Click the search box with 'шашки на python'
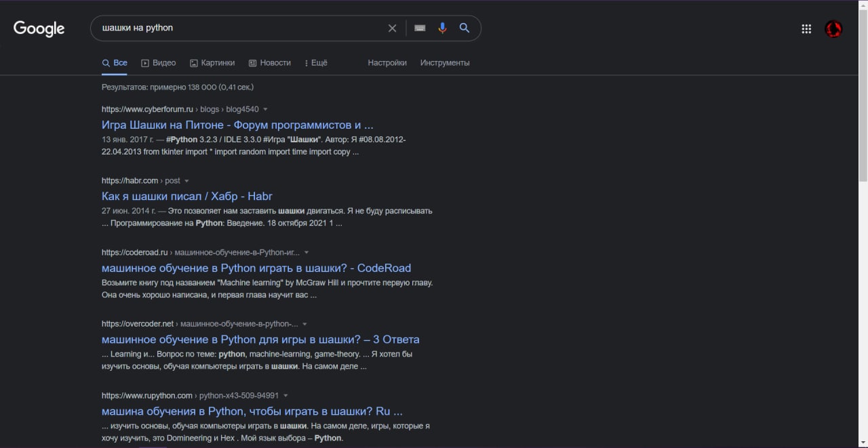The height and width of the screenshot is (448, 868). [285, 28]
